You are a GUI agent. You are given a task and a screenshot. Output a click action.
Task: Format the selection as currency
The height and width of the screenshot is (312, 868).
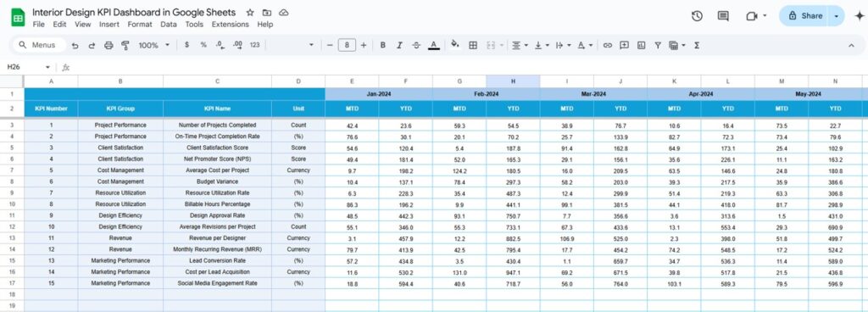pyautogui.click(x=186, y=45)
